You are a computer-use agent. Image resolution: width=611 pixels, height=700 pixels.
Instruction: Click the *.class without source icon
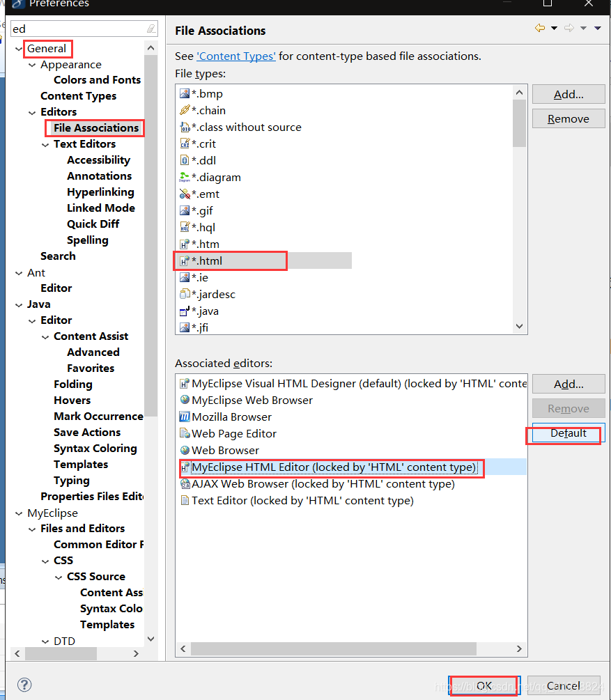pyautogui.click(x=185, y=127)
